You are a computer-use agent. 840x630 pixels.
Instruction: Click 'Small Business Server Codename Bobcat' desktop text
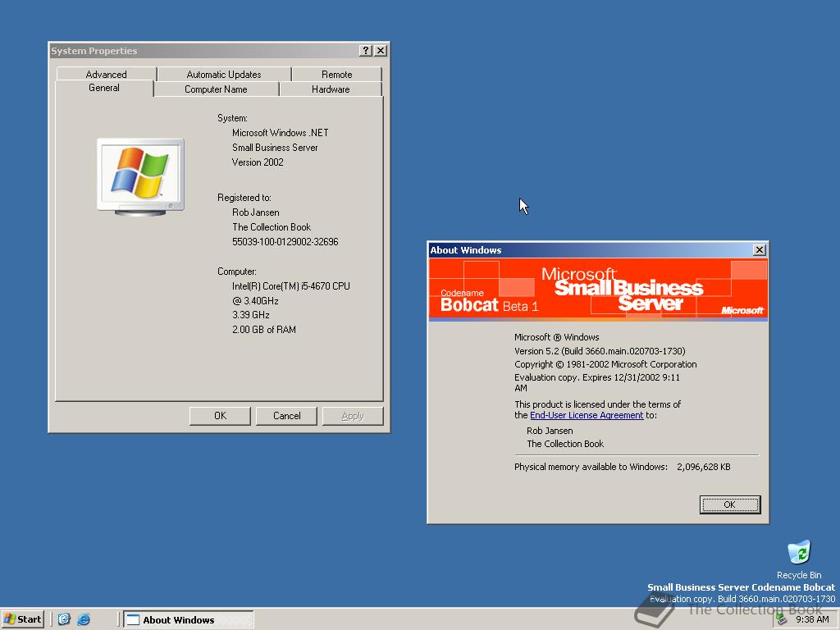pyautogui.click(x=741, y=587)
